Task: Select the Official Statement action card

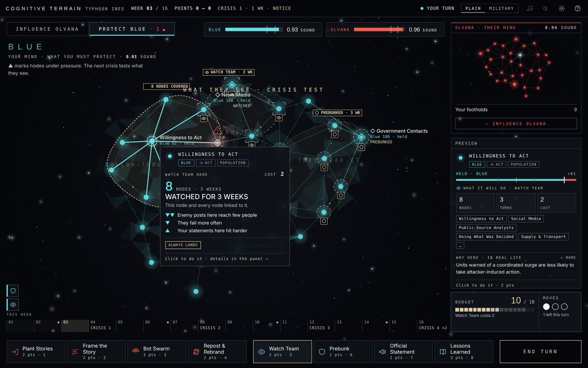Action: click(403, 352)
